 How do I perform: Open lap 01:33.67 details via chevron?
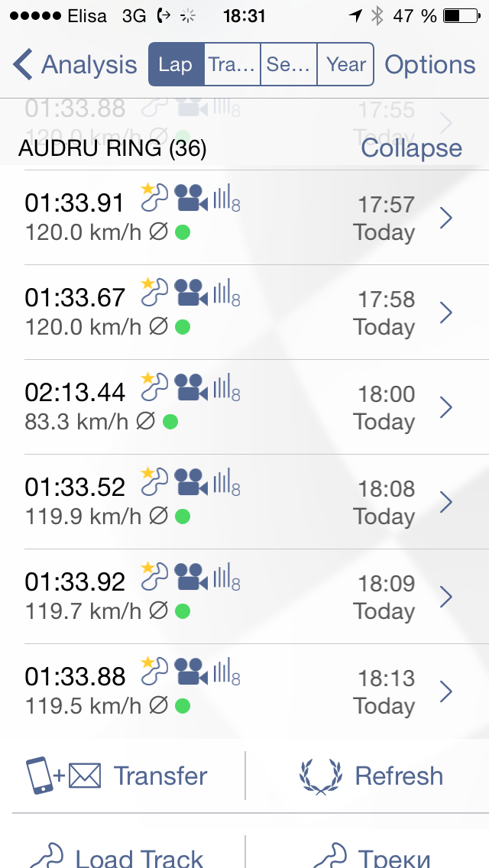tap(447, 313)
